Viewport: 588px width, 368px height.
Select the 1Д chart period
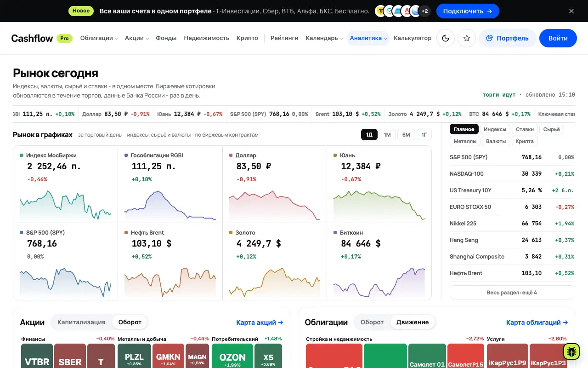(369, 135)
